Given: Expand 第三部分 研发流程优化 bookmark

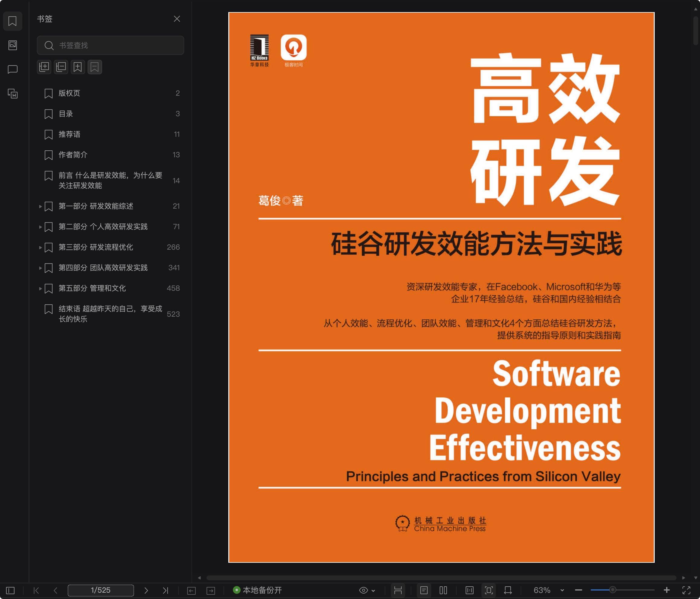Looking at the screenshot, I should pyautogui.click(x=40, y=247).
